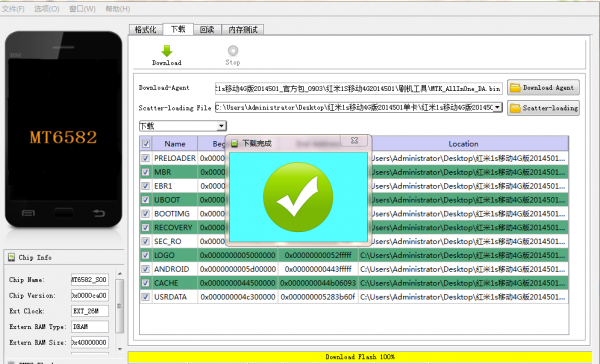This screenshot has width=600, height=364.
Task: Select the USRDATA row name
Action: click(x=170, y=297)
